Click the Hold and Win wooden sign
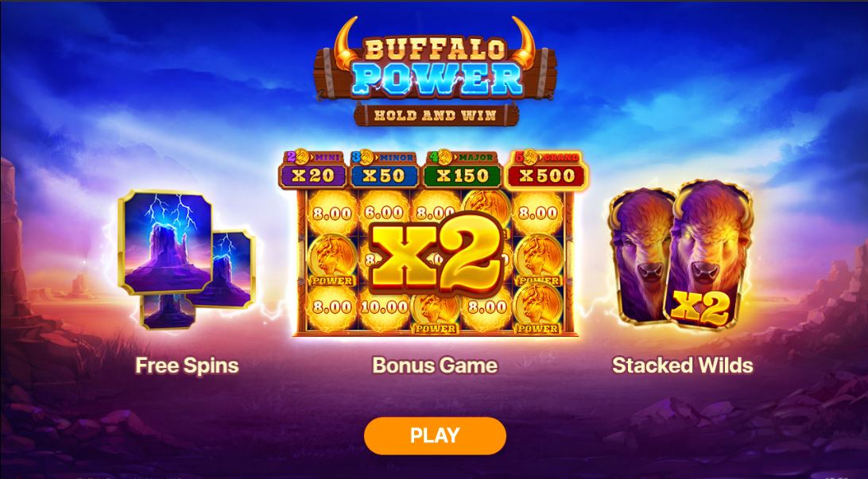Image resolution: width=868 pixels, height=479 pixels. (x=436, y=115)
